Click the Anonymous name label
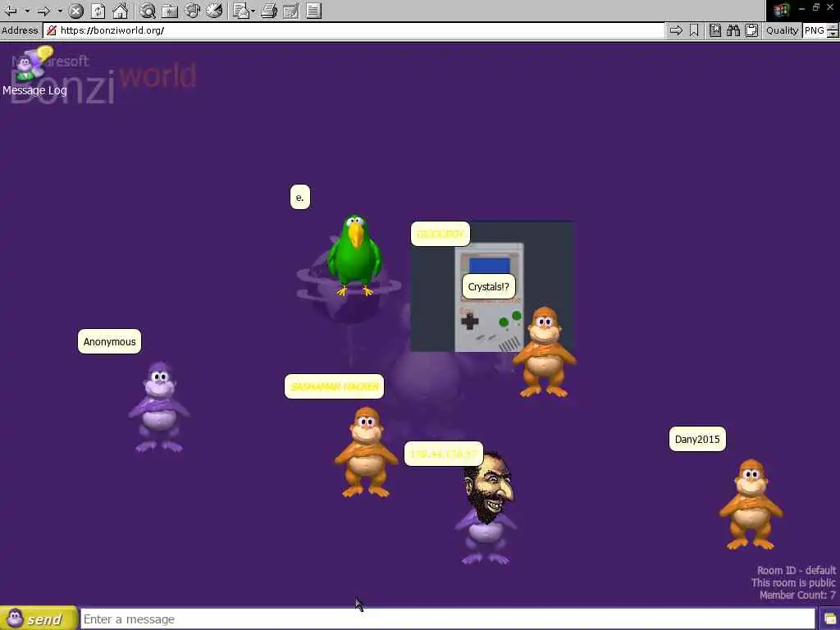 click(109, 342)
